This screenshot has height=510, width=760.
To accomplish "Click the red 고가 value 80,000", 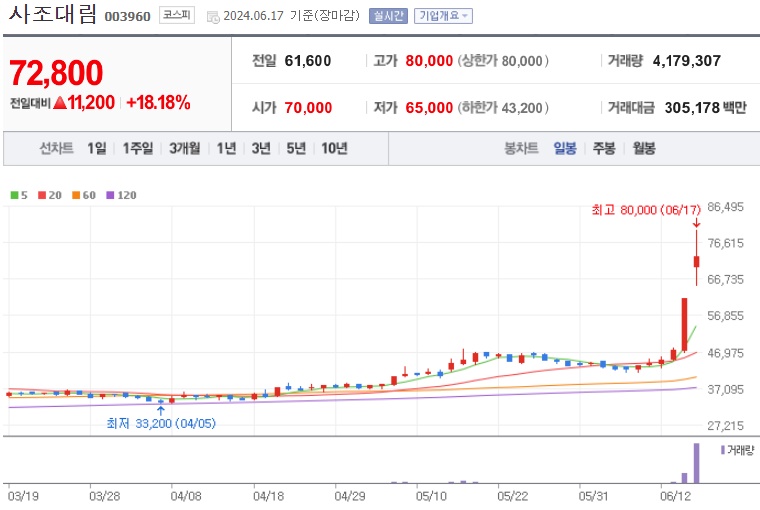I will (429, 61).
